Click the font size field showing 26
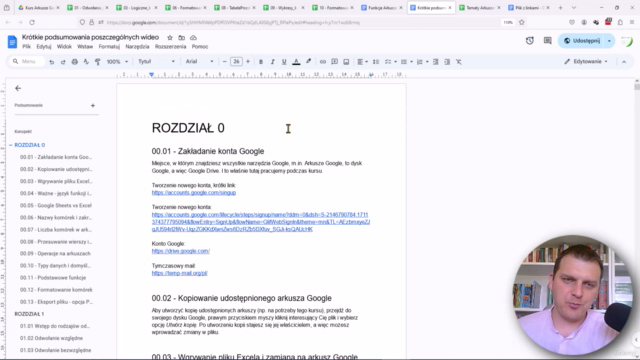 pyautogui.click(x=236, y=62)
